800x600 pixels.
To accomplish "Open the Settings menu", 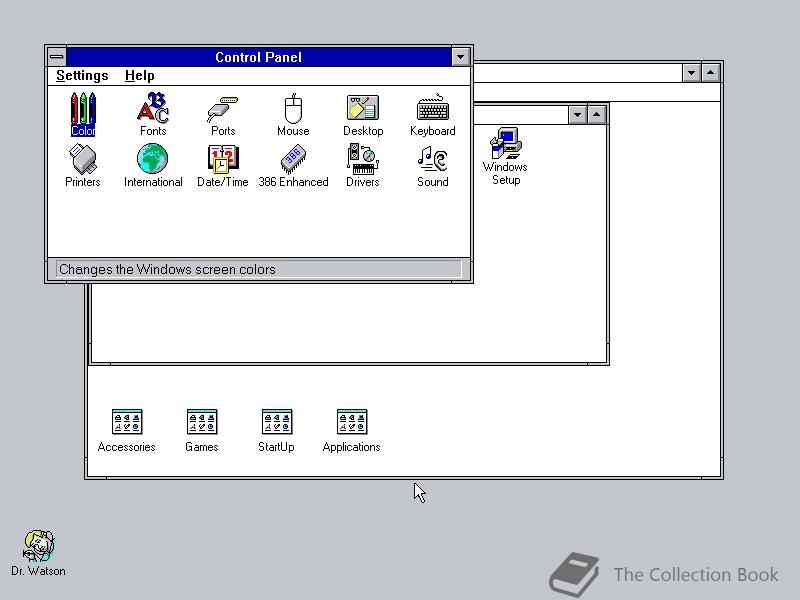I will (82, 76).
